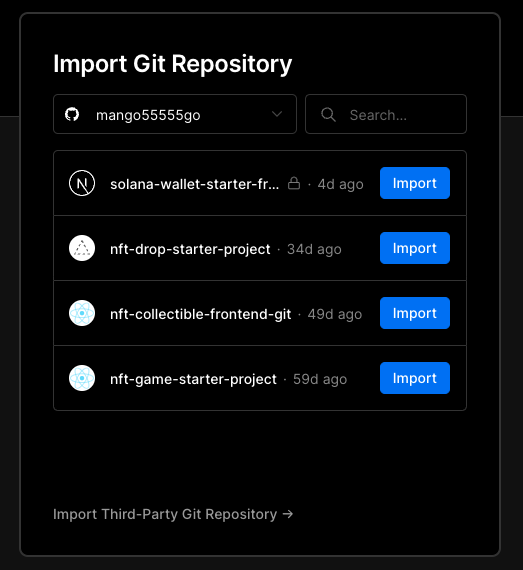This screenshot has width=523, height=570.
Task: Click the React icon for nft-collectible-frontend-git
Action: click(x=82, y=313)
